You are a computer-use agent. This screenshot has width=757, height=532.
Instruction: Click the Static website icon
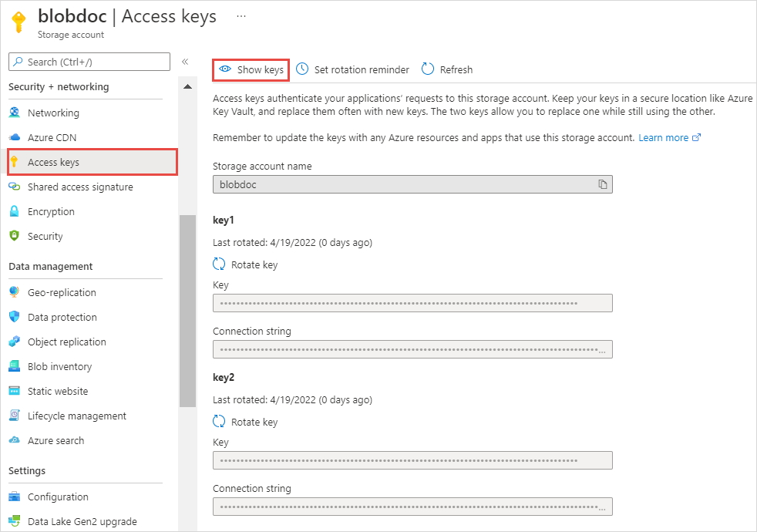click(x=15, y=391)
